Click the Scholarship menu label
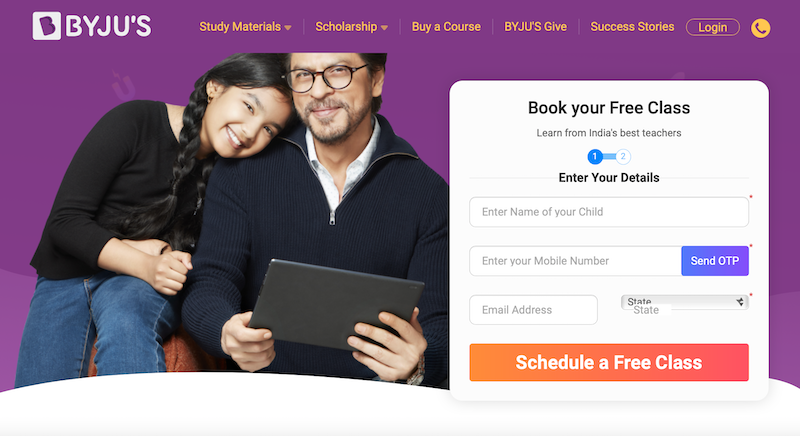800x436 pixels. pyautogui.click(x=346, y=27)
